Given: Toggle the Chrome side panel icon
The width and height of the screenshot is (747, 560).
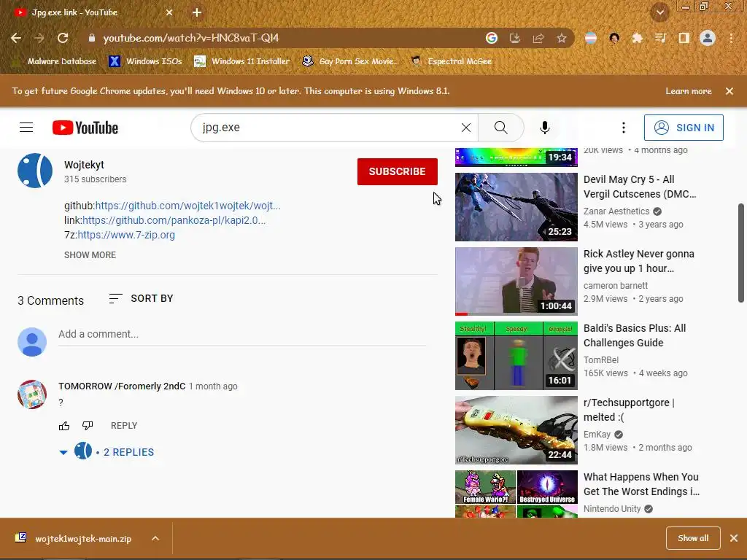Looking at the screenshot, I should click(x=684, y=38).
